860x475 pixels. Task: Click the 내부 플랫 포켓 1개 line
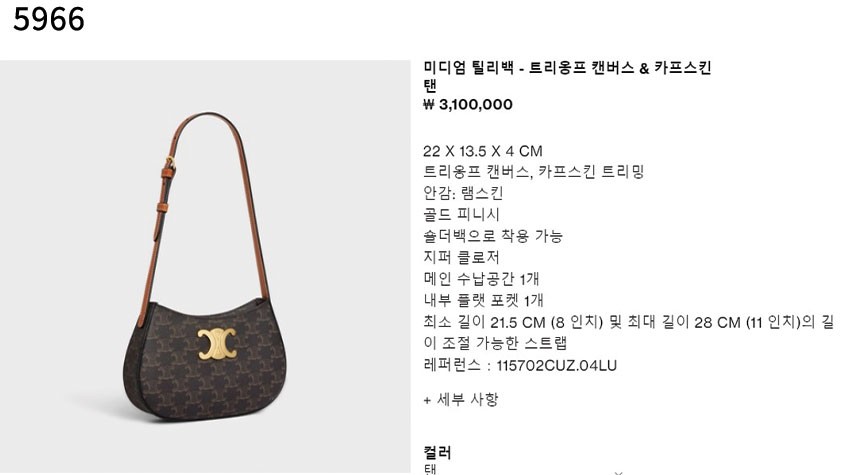pos(483,300)
